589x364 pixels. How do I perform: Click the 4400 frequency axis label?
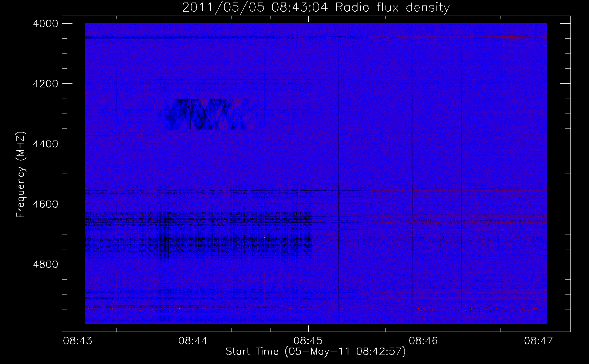[x=46, y=144]
